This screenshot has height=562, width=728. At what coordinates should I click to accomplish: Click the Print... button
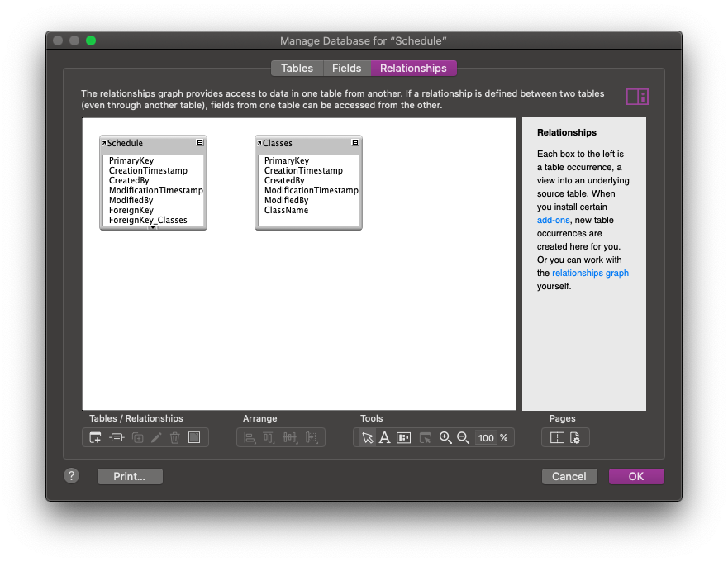click(x=130, y=476)
